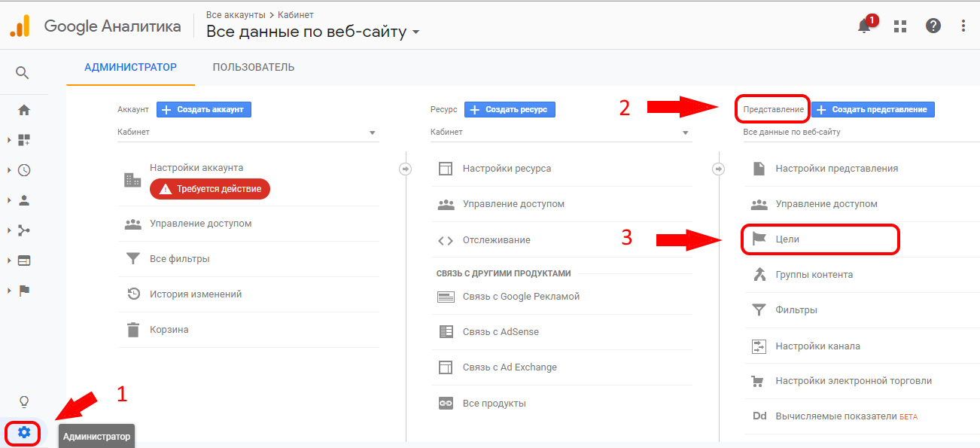Click arrow circle between property and view columns
980x448 pixels.
click(718, 169)
